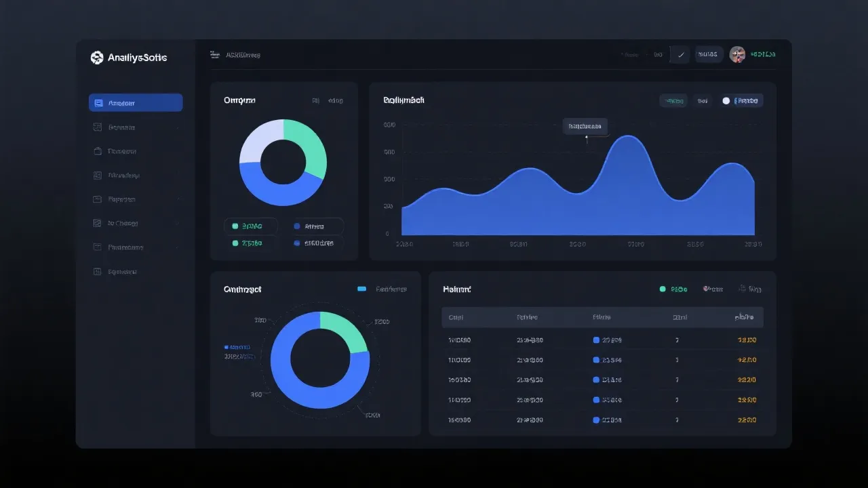Toggle the green dot filter above the table
The width and height of the screenshot is (868, 488).
point(663,289)
